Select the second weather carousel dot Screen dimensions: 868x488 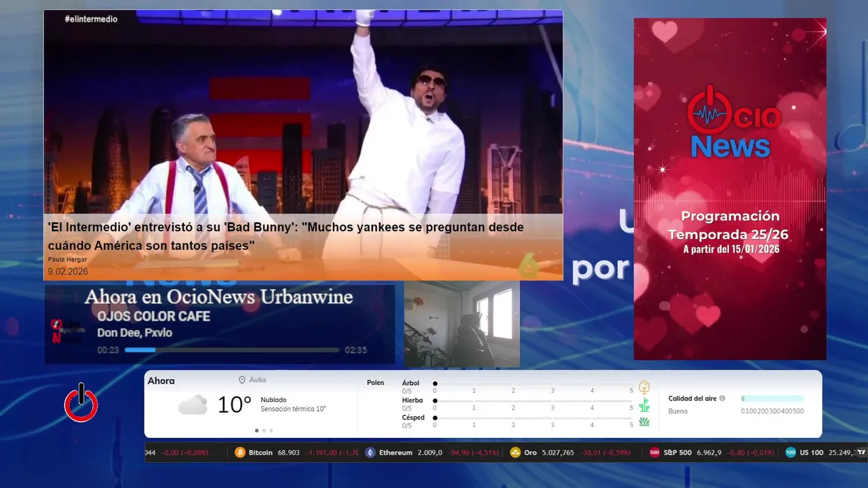point(264,430)
